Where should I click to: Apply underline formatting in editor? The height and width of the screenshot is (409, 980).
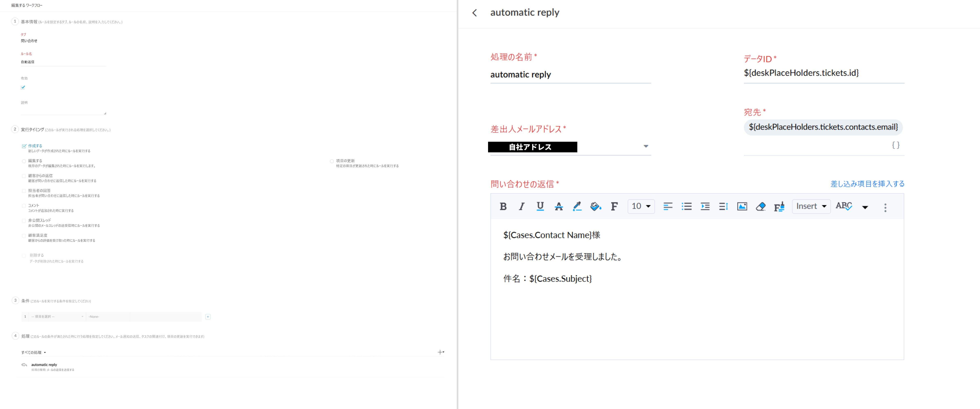[540, 206]
